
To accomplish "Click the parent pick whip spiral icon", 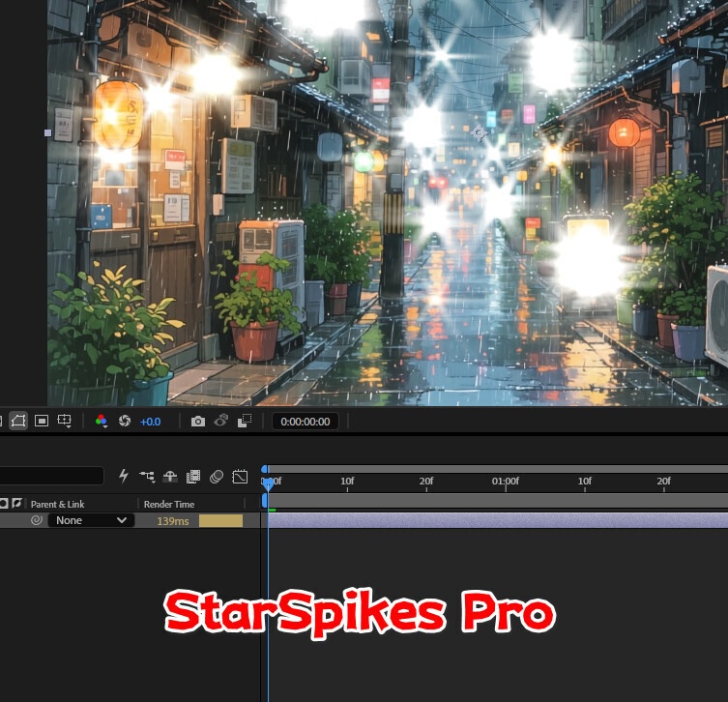I will pos(37,520).
